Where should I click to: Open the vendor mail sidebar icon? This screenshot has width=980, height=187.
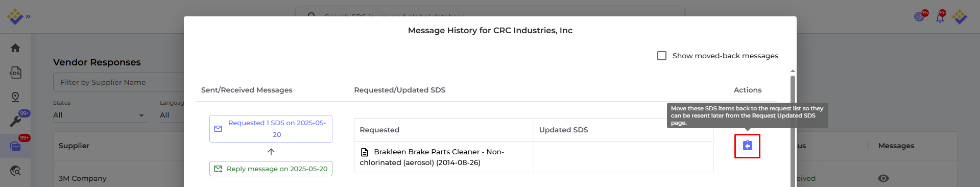click(x=15, y=146)
